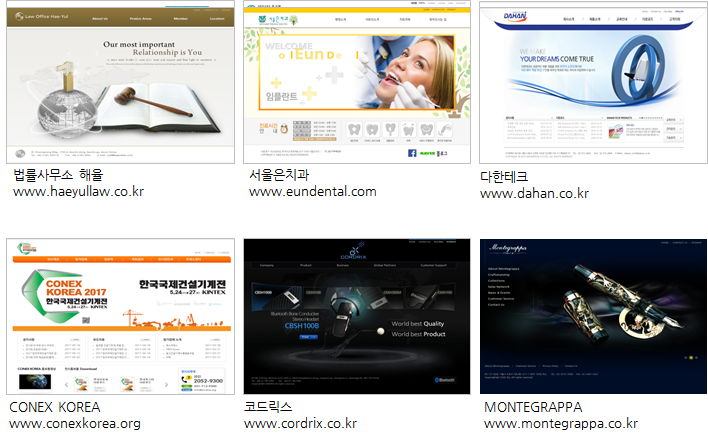
Task: Click the www.dahan.co.kr link
Action: coord(534,194)
